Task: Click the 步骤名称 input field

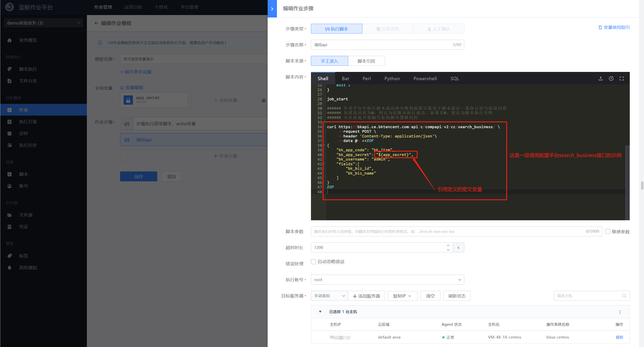Action: 387,45
